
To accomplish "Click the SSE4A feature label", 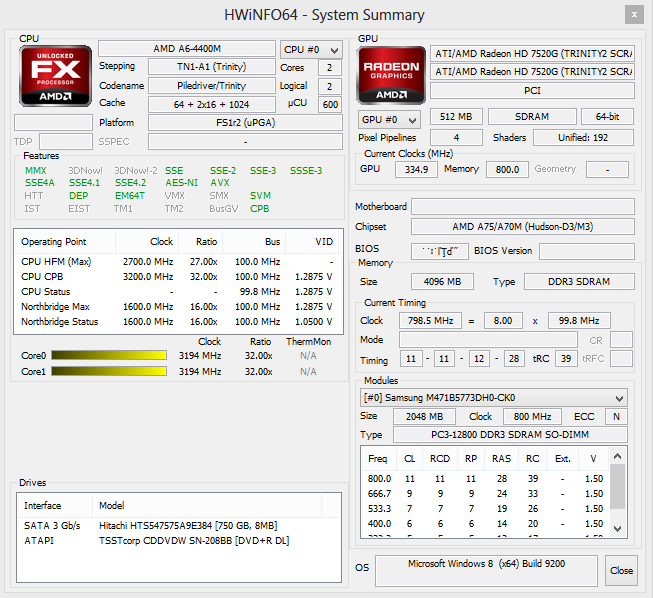I will tap(40, 183).
